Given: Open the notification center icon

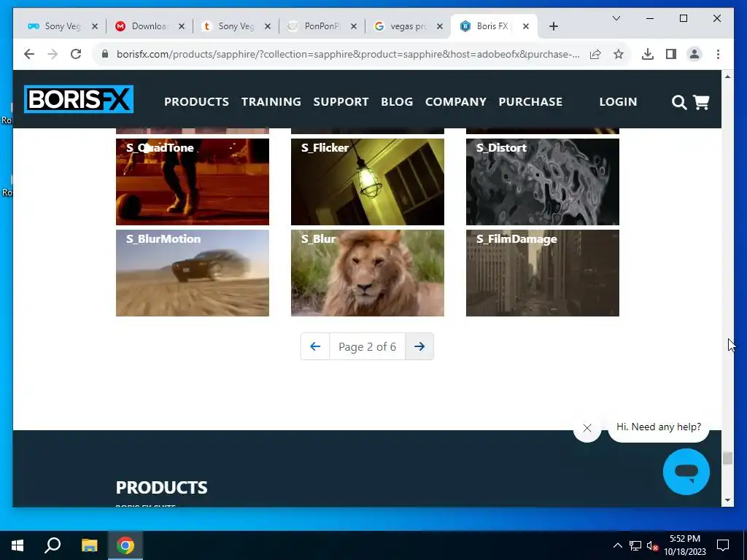Looking at the screenshot, I should tap(723, 545).
